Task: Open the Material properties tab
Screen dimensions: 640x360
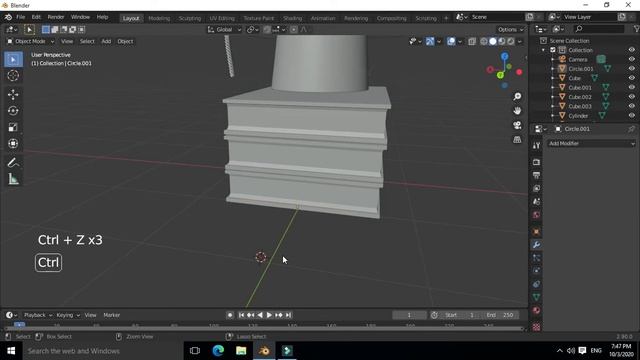Action: tap(536, 311)
